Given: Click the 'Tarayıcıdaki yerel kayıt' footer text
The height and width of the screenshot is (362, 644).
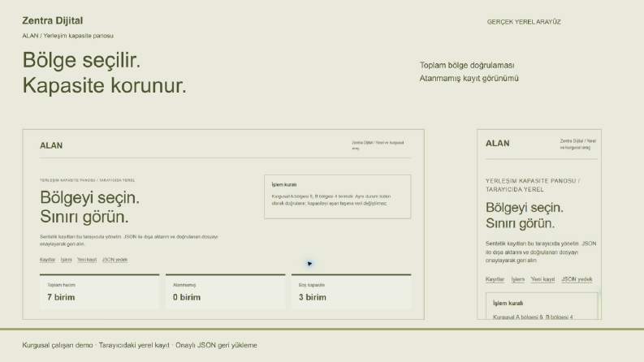Looking at the screenshot, I should pos(134,345).
